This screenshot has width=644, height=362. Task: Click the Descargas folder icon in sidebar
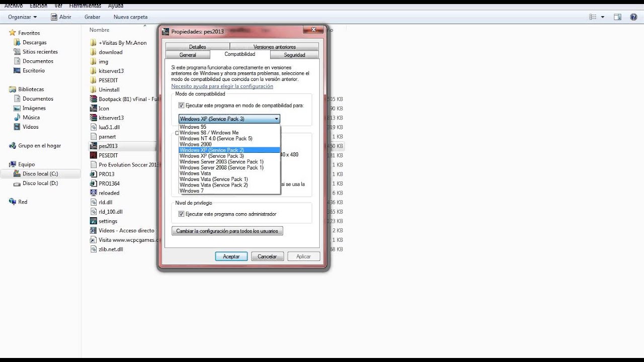17,42
